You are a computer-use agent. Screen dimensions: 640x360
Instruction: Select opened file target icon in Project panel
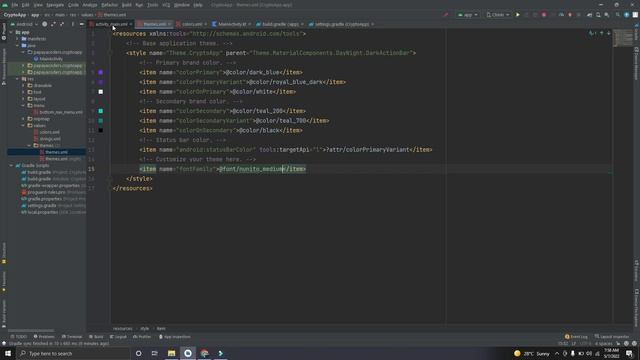click(44, 24)
